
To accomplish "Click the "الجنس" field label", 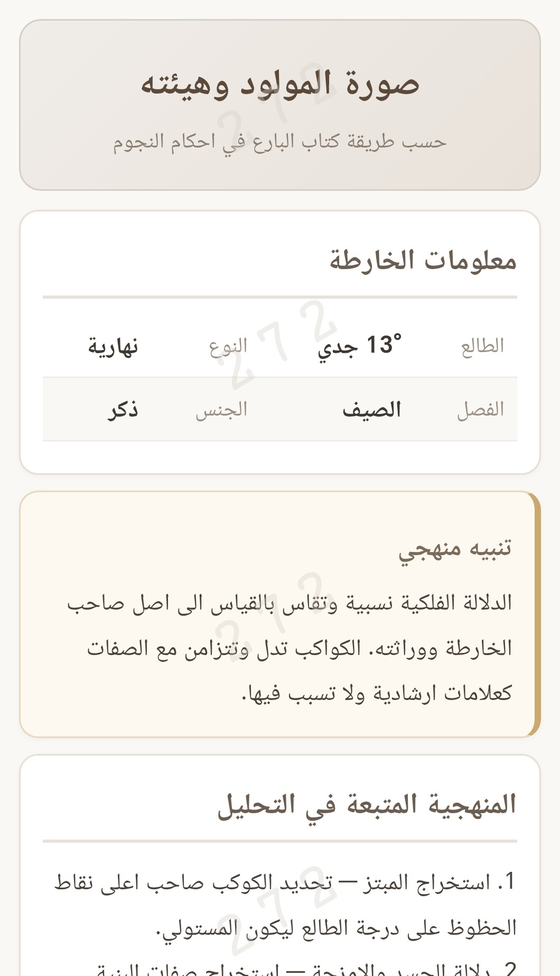I will pyautogui.click(x=221, y=410).
